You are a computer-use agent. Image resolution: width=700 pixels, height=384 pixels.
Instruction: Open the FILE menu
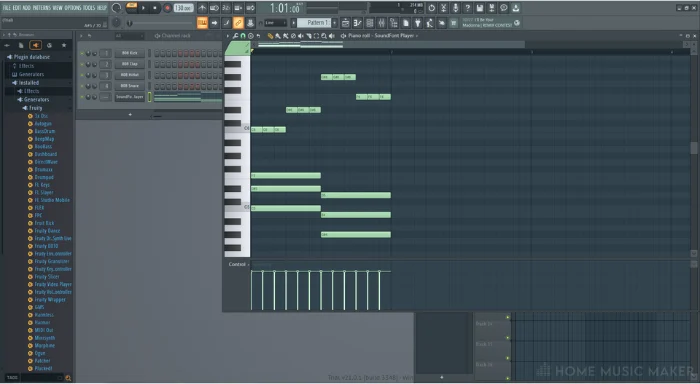[x=7, y=8]
